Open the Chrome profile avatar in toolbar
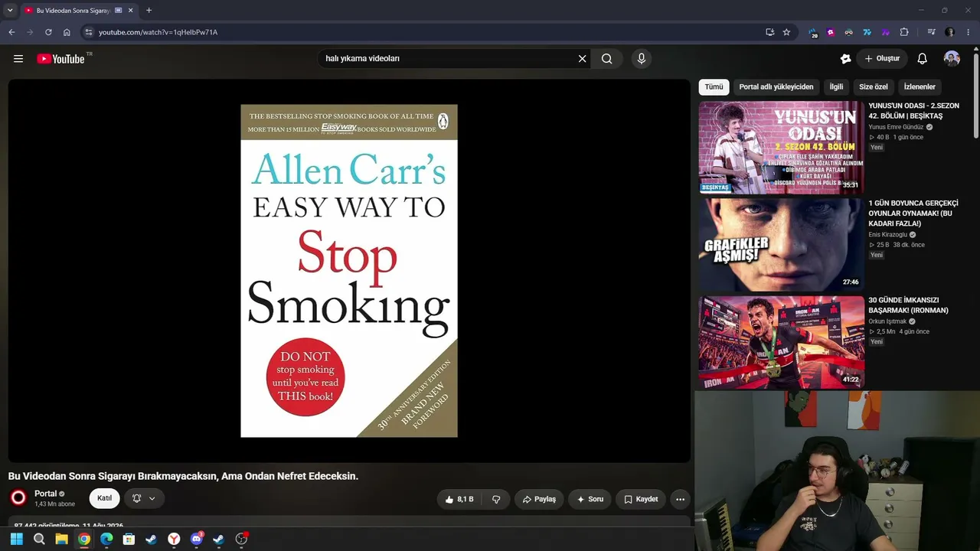Image resolution: width=980 pixels, height=551 pixels. point(949,32)
